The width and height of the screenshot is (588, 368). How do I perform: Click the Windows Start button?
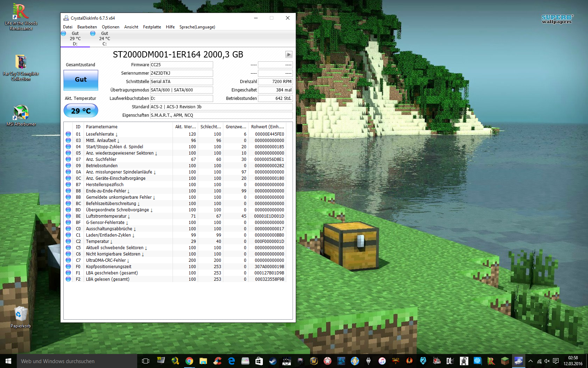[x=8, y=361]
